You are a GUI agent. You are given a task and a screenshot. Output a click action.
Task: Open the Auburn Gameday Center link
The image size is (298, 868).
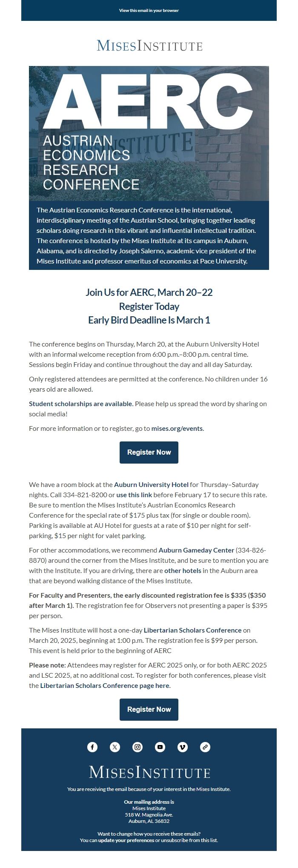(196, 550)
